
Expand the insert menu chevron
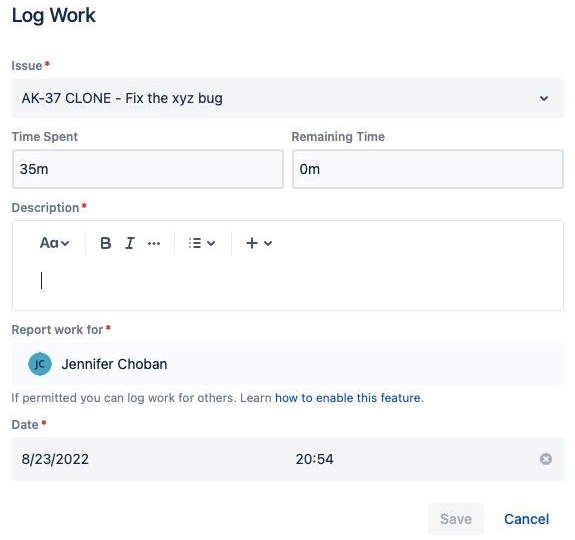[x=268, y=243]
